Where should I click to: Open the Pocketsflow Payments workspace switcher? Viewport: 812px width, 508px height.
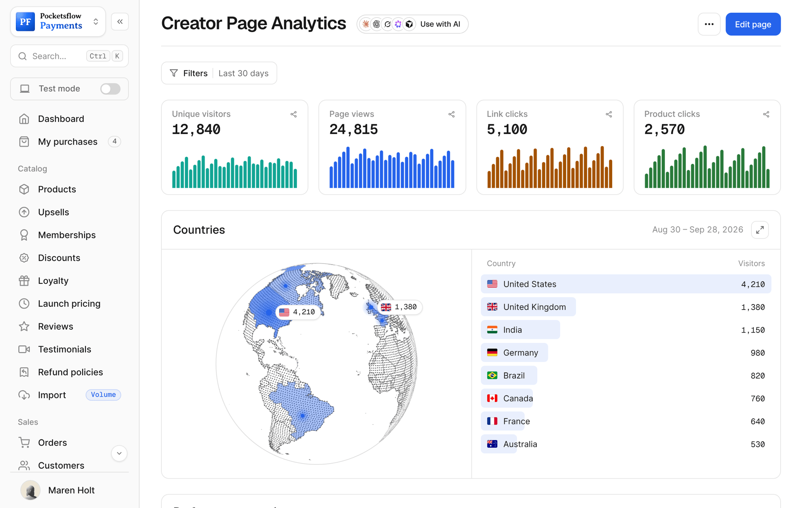58,21
